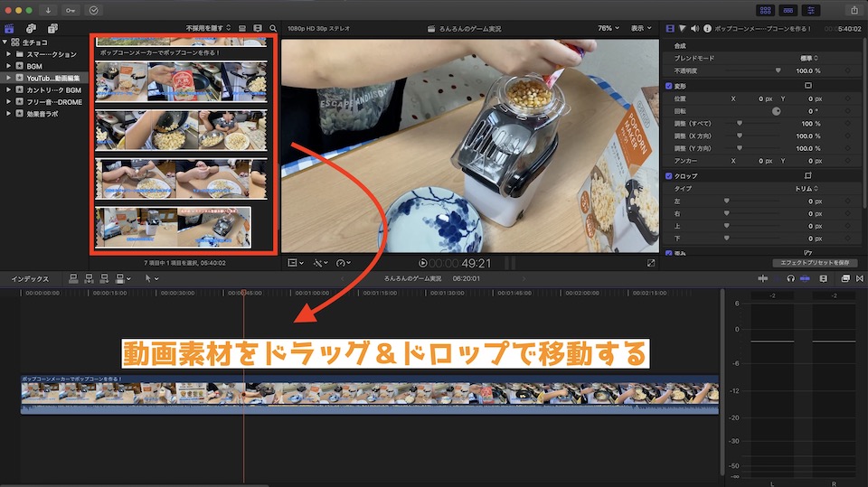The image size is (868, 487).
Task: Show the Photos and Audio sidebar
Action: (31, 28)
